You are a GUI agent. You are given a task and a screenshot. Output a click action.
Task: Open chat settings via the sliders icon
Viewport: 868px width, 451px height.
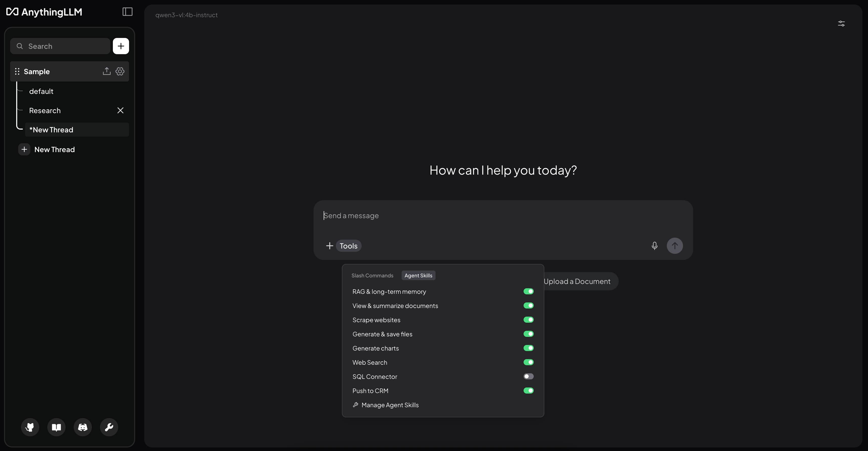click(841, 23)
